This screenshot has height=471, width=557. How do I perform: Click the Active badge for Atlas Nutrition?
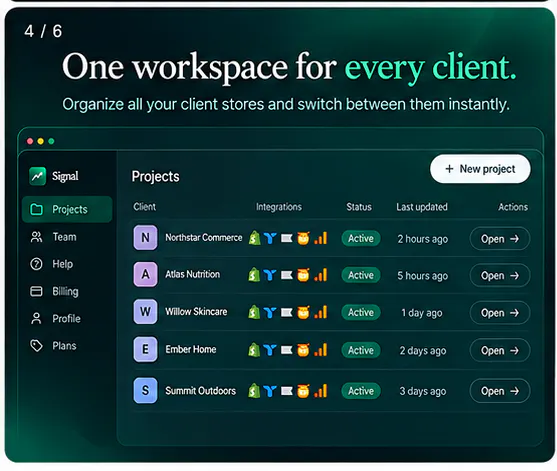pos(361,275)
